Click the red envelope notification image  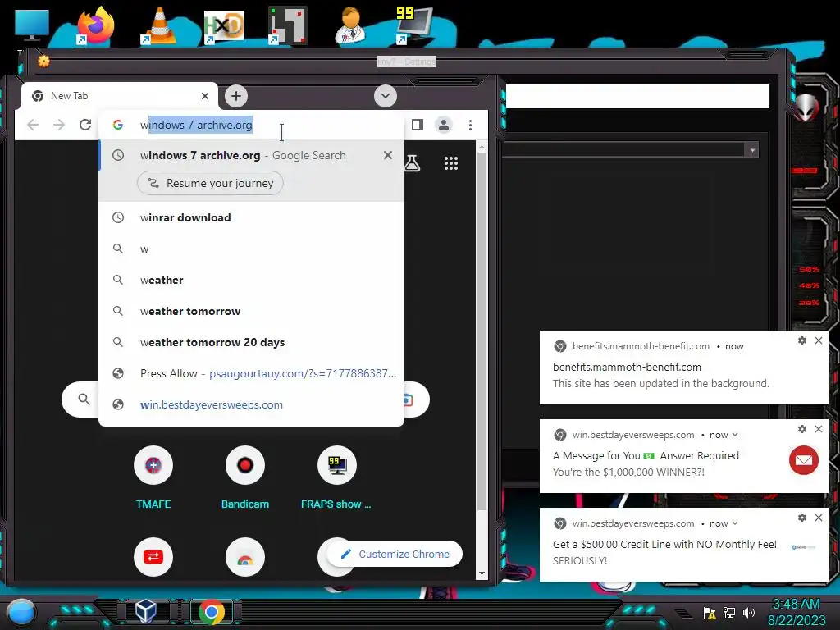click(x=804, y=460)
